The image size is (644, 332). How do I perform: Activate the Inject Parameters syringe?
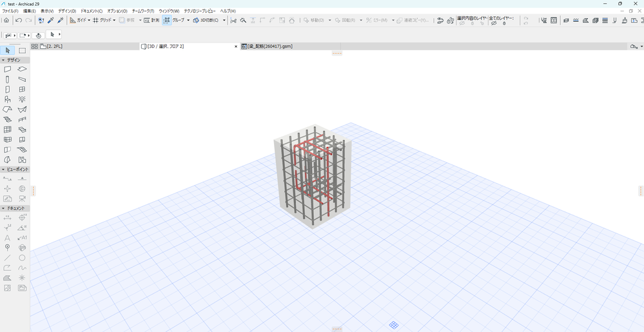(61, 20)
